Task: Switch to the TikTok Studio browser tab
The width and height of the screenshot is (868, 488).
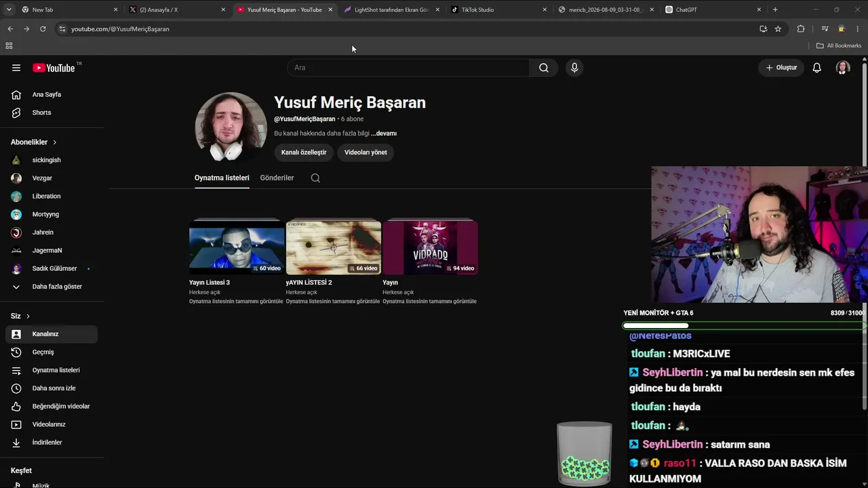Action: tap(499, 9)
